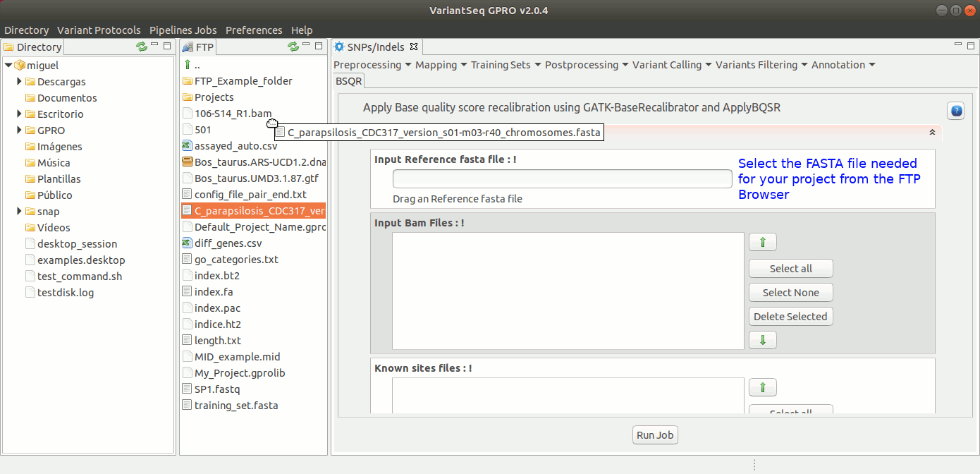This screenshot has height=474, width=980.
Task: Open the Variant Calling dropdown
Action: point(672,65)
